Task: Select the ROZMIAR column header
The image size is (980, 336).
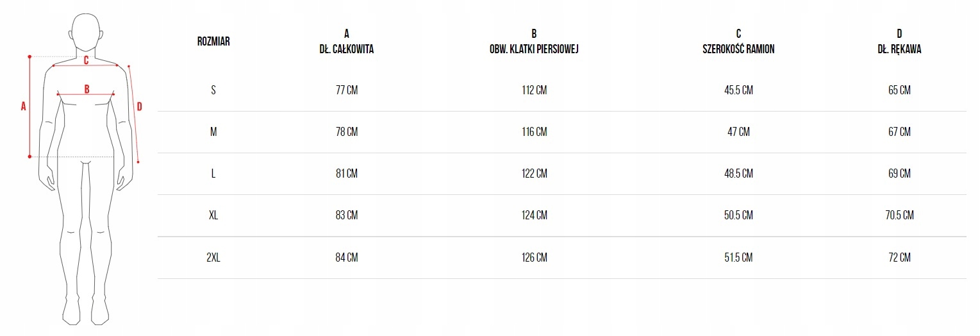Action: tap(213, 42)
